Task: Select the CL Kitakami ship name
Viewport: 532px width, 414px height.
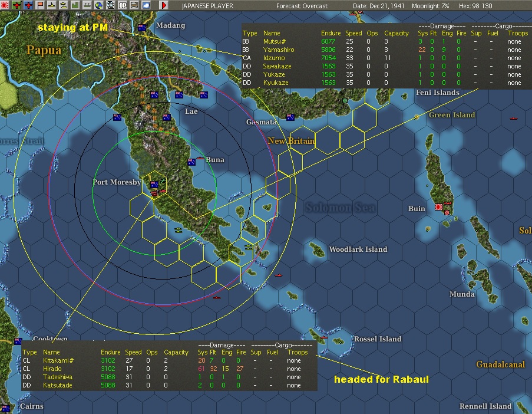Action: [58, 360]
